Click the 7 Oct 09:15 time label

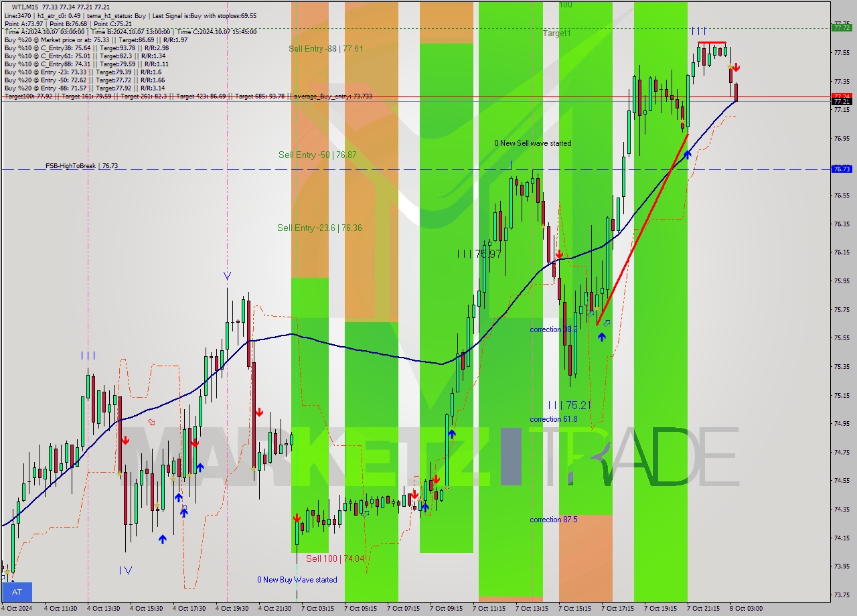point(447,609)
